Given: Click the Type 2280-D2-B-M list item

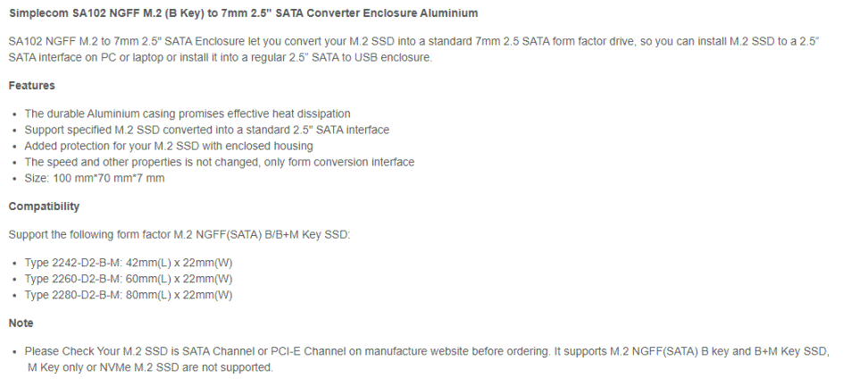Looking at the screenshot, I should pos(129,295).
